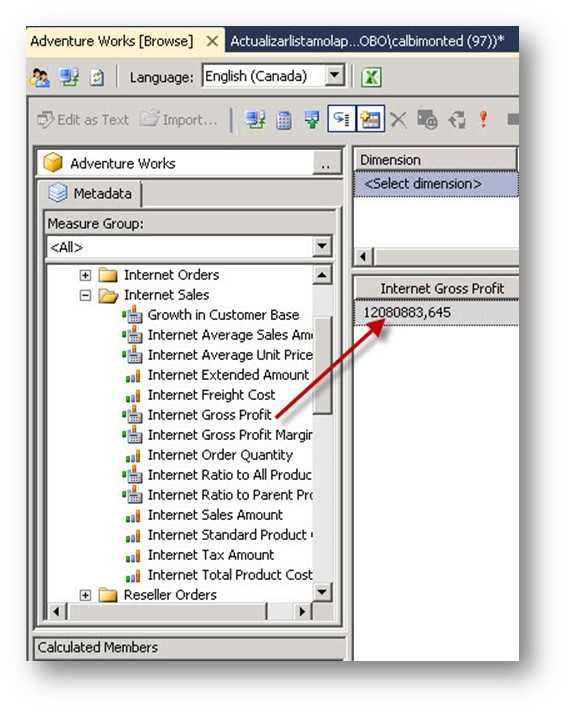Image resolution: width=571 pixels, height=713 pixels.
Task: Click the green down-arrow toolbar icon
Action: coord(312,120)
